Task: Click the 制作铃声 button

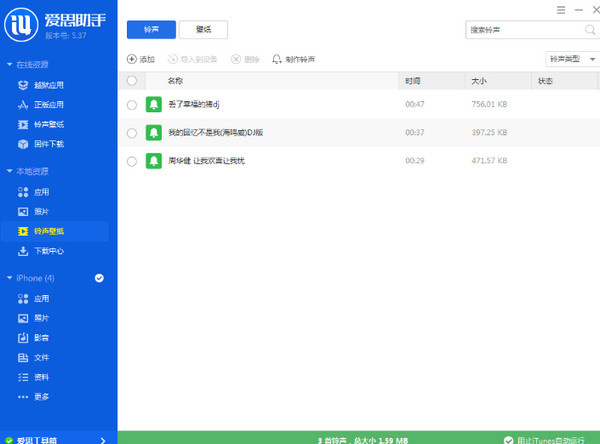Action: [293, 59]
